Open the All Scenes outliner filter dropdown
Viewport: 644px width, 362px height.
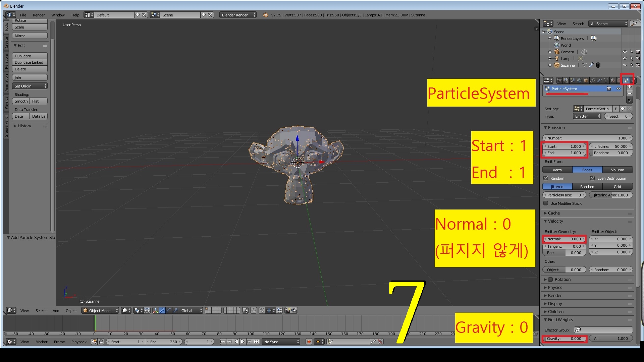[608, 23]
